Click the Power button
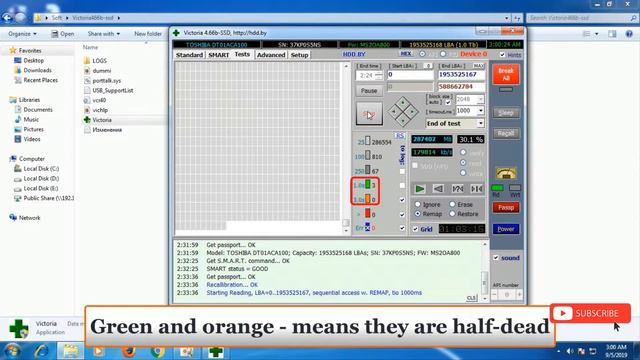Viewport: 640px width, 360px height. 506,229
